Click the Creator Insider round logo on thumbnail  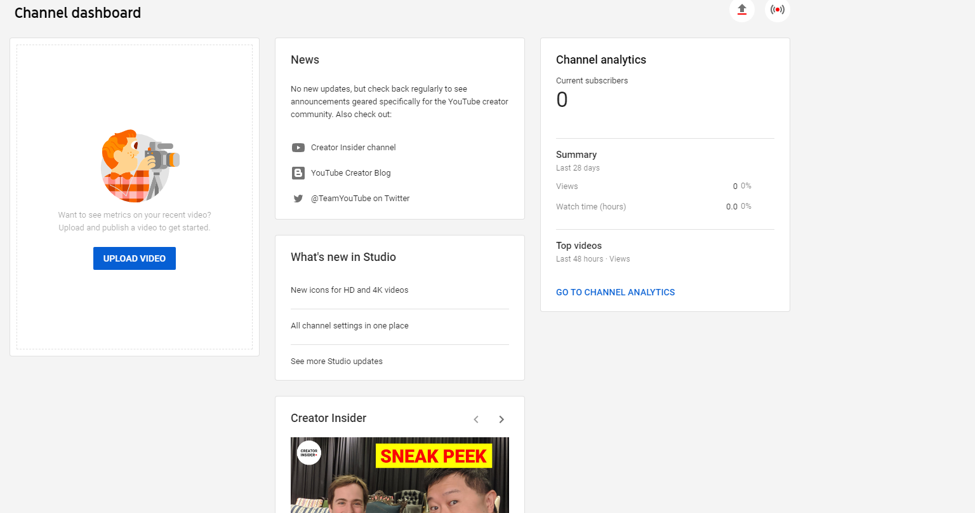[x=308, y=453]
